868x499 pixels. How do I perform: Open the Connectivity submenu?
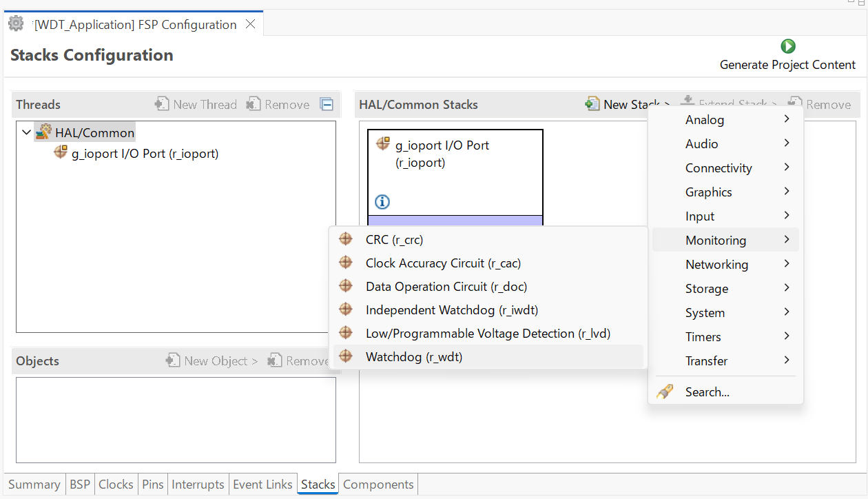725,168
